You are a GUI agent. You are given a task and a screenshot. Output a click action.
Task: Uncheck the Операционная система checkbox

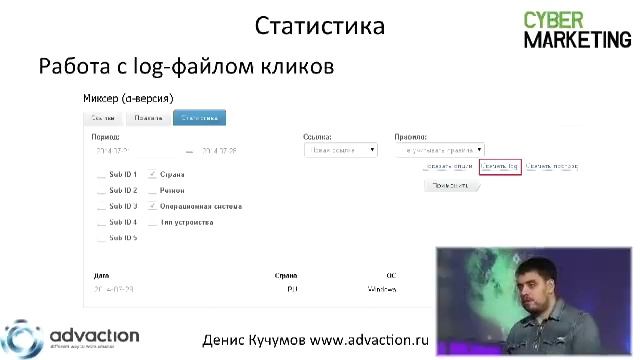tap(152, 206)
